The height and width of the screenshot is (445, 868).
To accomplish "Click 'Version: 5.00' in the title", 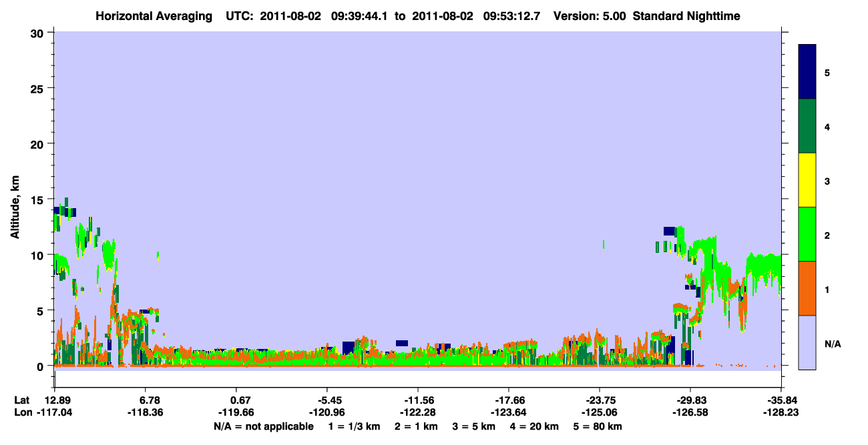I will (590, 16).
